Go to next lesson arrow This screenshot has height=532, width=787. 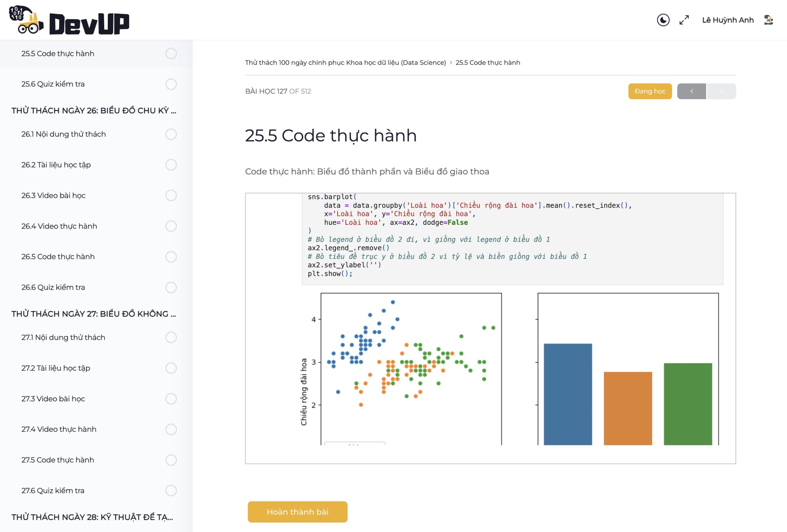[721, 91]
